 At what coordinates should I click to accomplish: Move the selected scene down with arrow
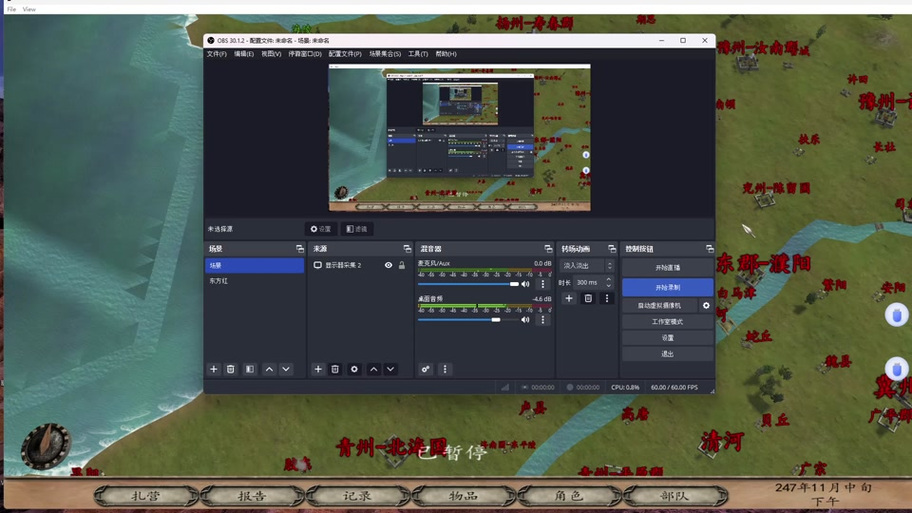pyautogui.click(x=286, y=369)
